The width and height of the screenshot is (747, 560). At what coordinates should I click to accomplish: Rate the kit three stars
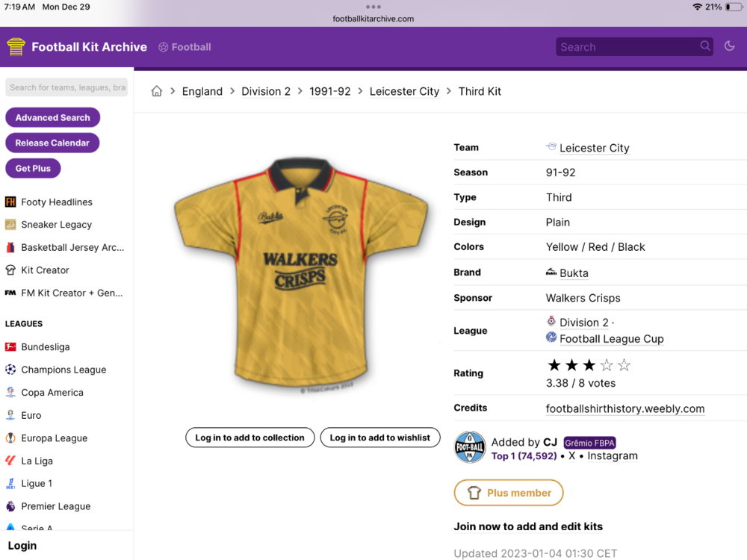click(x=589, y=365)
